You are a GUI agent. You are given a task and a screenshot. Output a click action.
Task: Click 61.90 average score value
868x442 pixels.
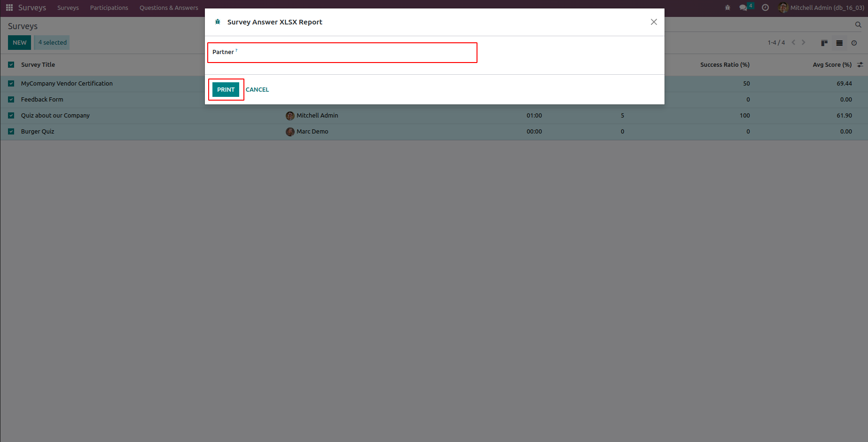coord(844,116)
